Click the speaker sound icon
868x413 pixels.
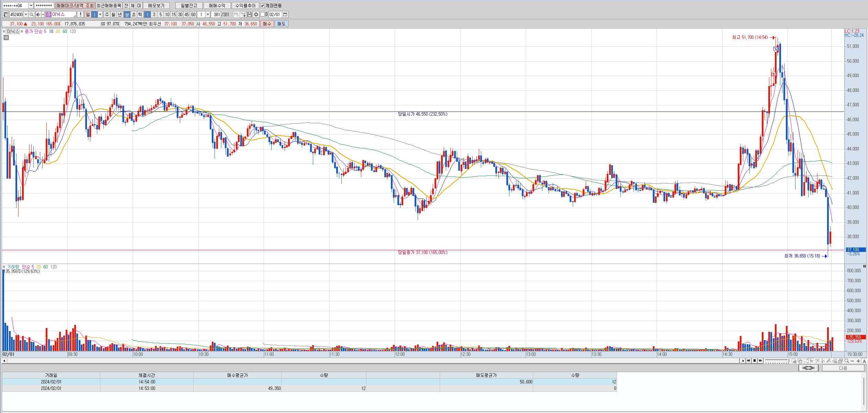pyautogui.click(x=39, y=14)
